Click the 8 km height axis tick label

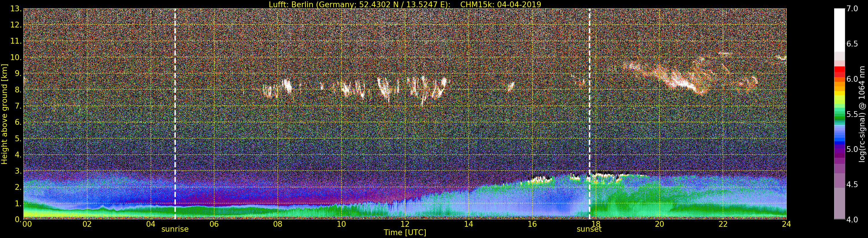18,90
